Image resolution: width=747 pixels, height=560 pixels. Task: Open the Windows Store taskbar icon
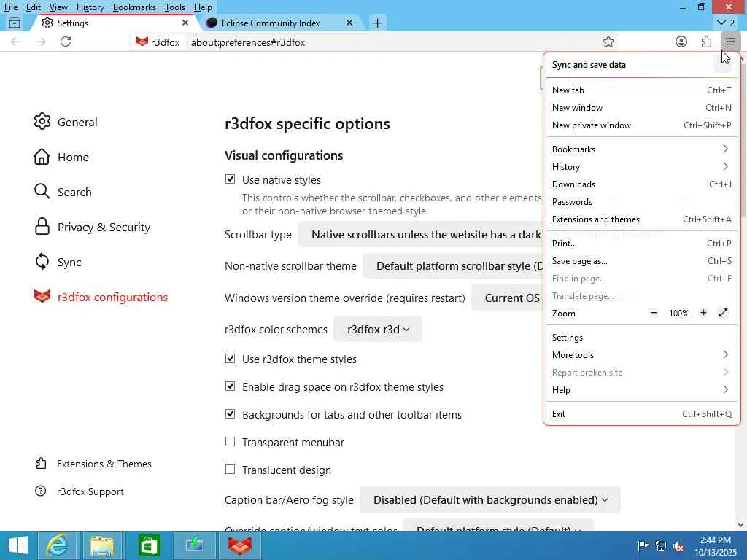click(149, 545)
